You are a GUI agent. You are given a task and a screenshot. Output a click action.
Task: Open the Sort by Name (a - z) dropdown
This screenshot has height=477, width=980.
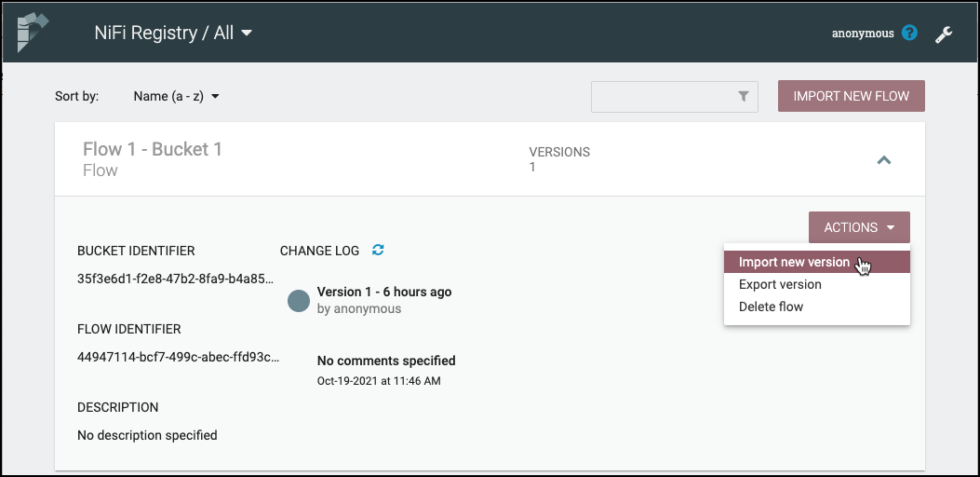click(176, 96)
